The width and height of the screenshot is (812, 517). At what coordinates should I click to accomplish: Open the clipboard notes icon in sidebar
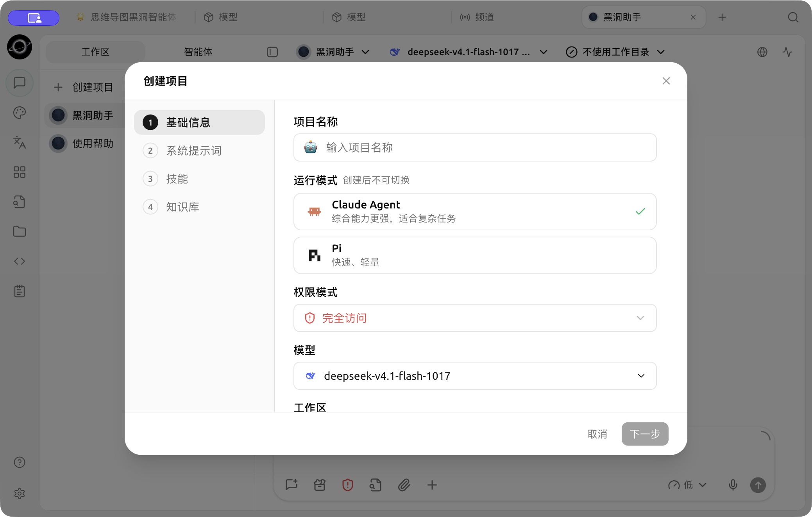coord(20,291)
